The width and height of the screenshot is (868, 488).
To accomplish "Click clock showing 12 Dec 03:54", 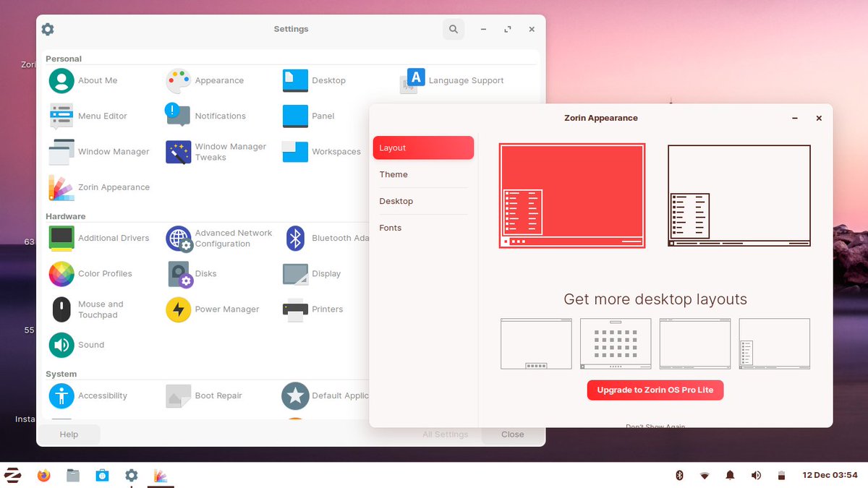I will 830,475.
